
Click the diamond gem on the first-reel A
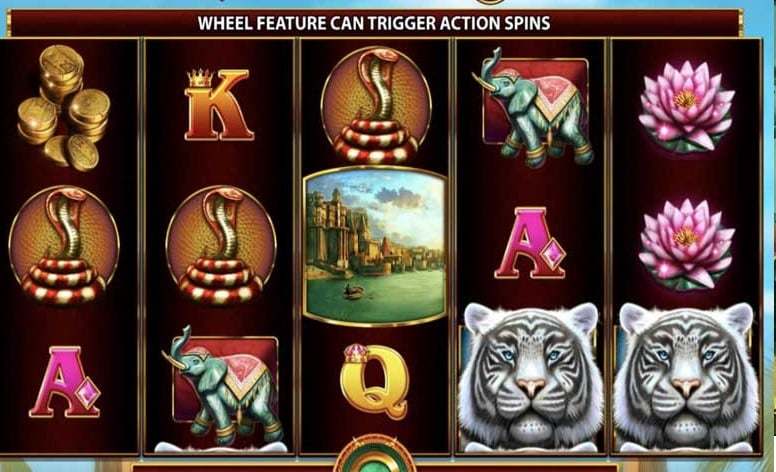[89, 393]
